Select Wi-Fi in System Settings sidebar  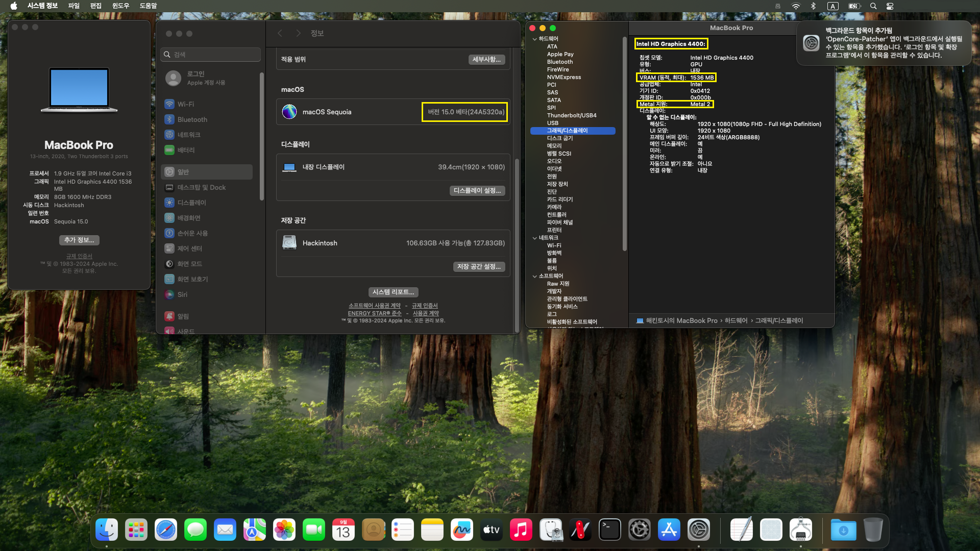(x=207, y=104)
